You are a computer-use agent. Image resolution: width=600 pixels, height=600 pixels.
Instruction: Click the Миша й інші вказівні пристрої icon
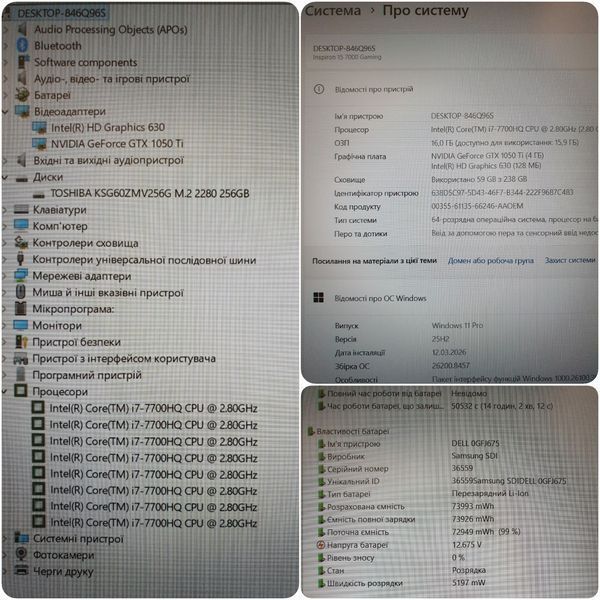point(21,292)
